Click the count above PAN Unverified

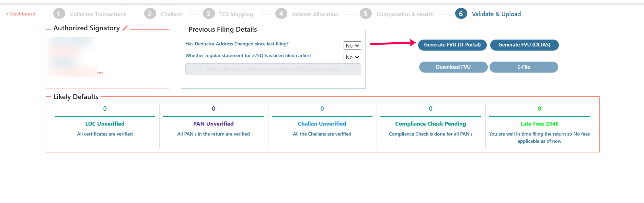(x=214, y=109)
